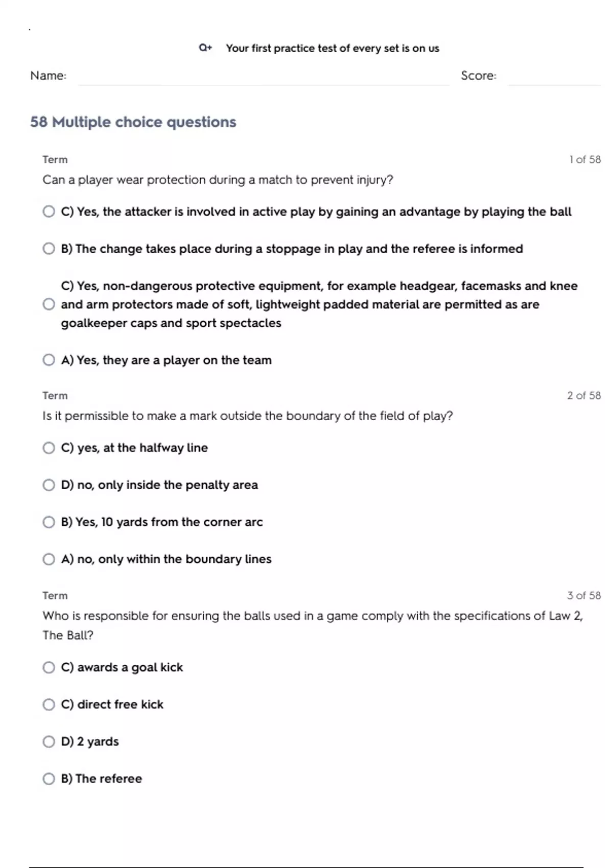Select the 'D) 2 yards' radio button
Viewport: 613px width, 868px height.
tap(49, 741)
